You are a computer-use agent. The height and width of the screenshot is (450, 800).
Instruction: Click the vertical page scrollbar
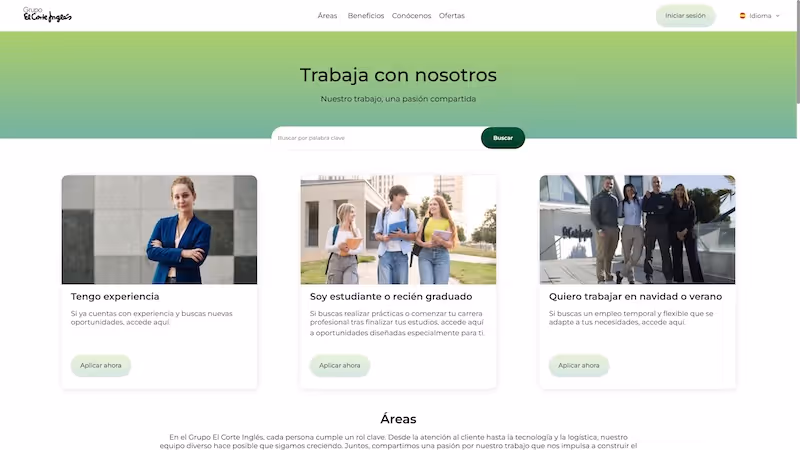tap(798, 52)
